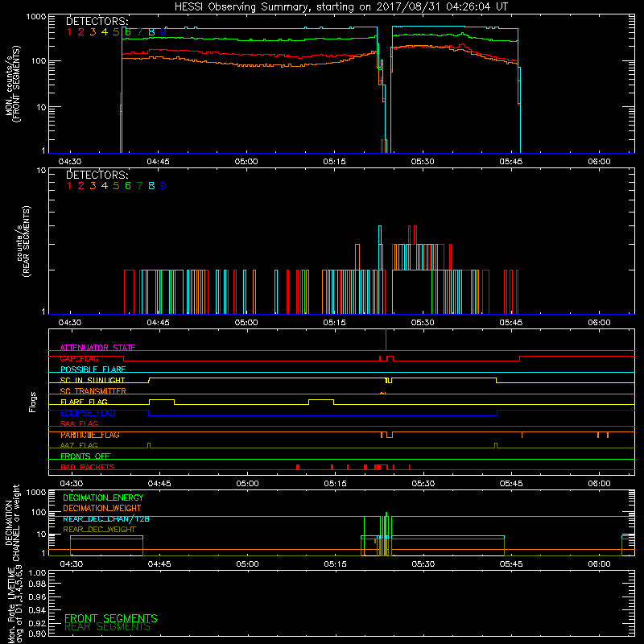The height and width of the screenshot is (644, 644).
Task: Click red detector number 1 in the rear-panel legend
Action: pyautogui.click(x=69, y=186)
